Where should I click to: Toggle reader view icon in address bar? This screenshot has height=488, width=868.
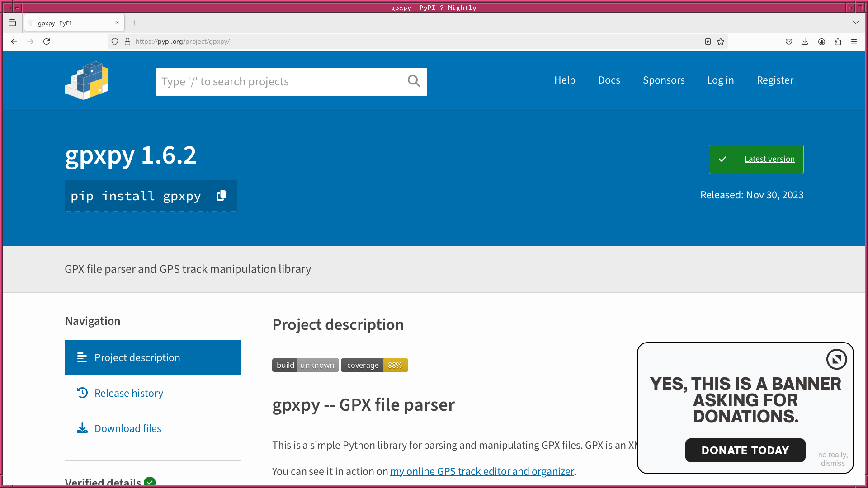[708, 42]
